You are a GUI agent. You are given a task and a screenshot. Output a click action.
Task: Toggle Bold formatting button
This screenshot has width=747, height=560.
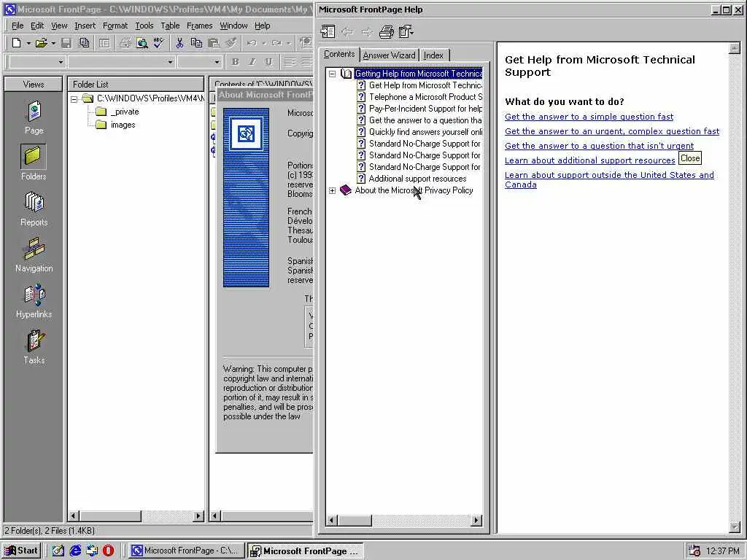click(x=235, y=62)
